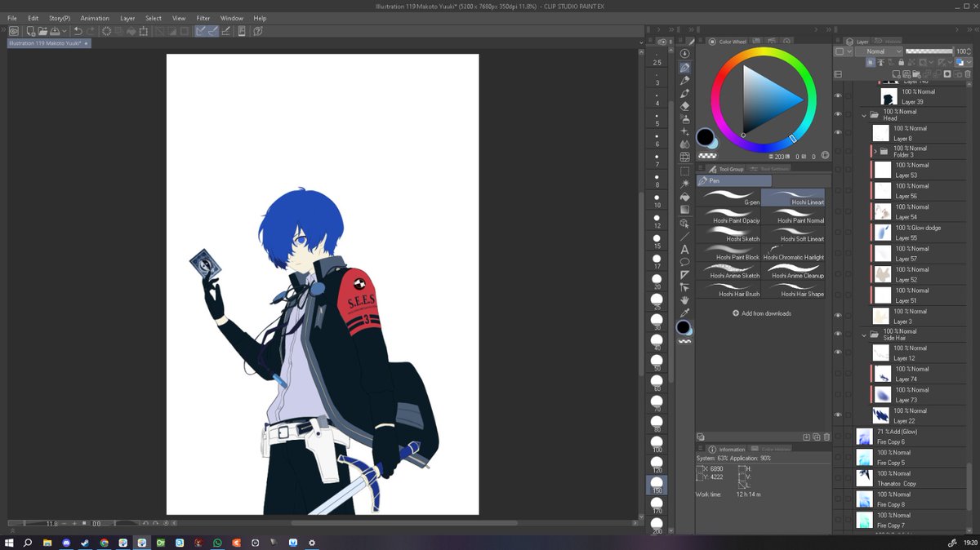980x550 pixels.
Task: Toggle visibility of Layer 8
Action: point(838,133)
